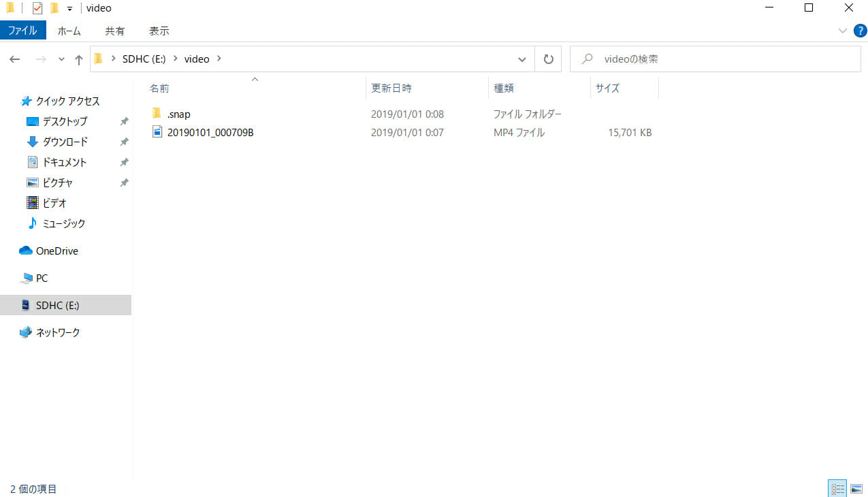Click pin icon next to ドキュメント
The image size is (868, 497).
click(x=124, y=162)
